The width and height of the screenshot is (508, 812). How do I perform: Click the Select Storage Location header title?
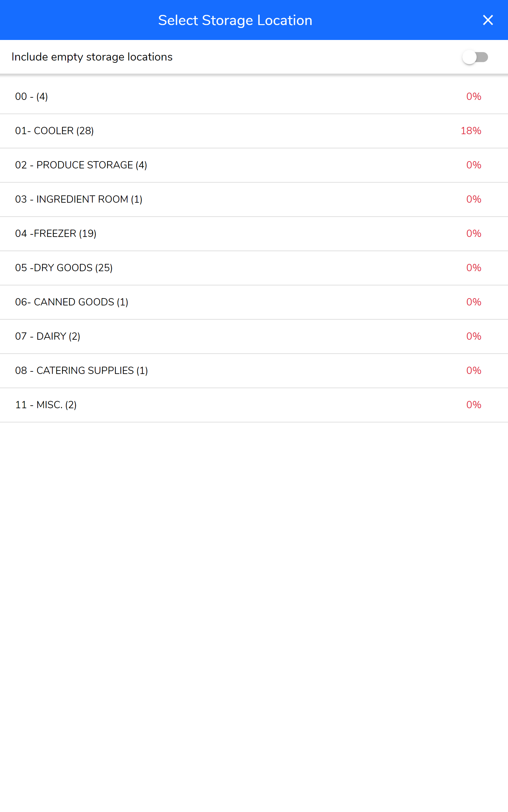(x=235, y=20)
